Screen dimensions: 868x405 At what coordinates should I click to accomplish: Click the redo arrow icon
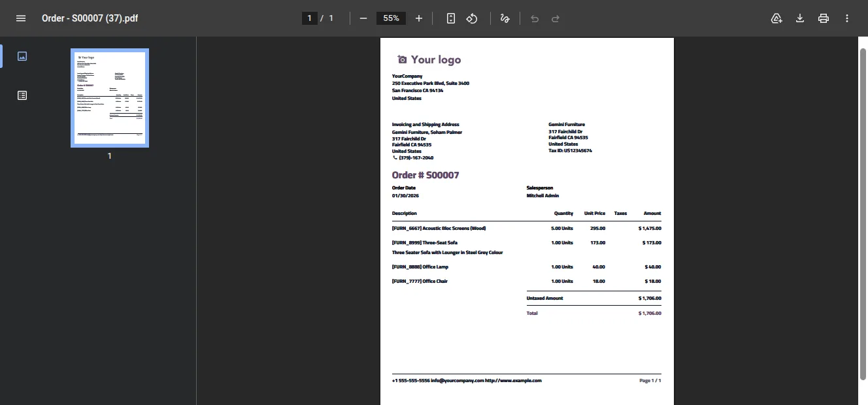point(556,18)
